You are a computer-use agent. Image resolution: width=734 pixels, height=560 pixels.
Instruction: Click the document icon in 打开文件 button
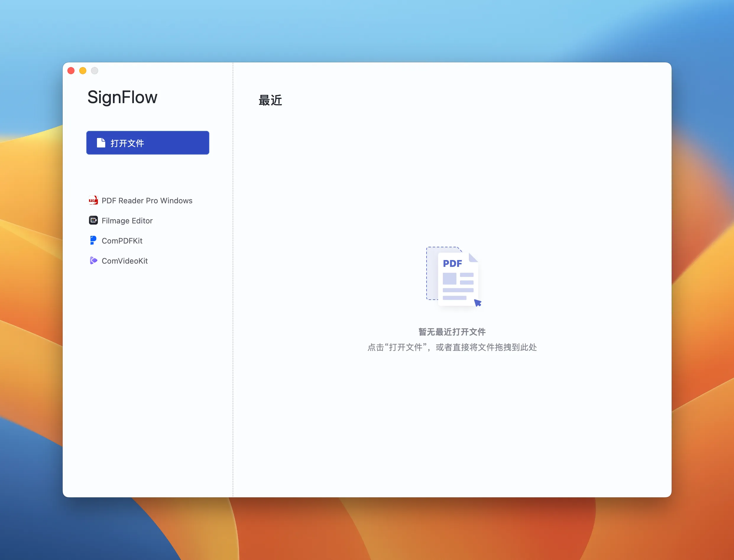pyautogui.click(x=101, y=143)
